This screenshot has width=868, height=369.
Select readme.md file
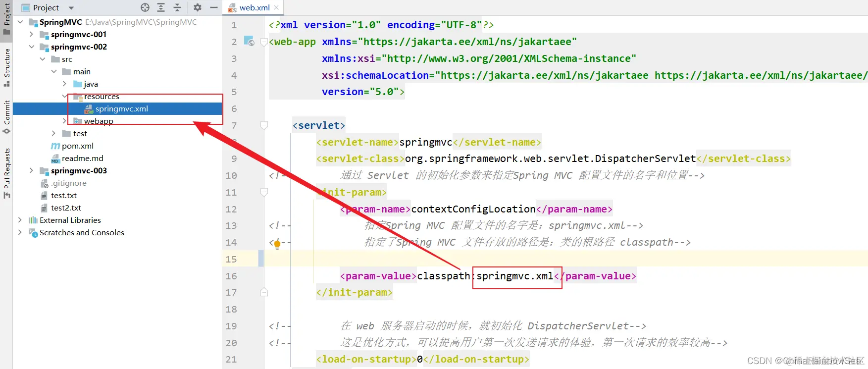coord(83,158)
